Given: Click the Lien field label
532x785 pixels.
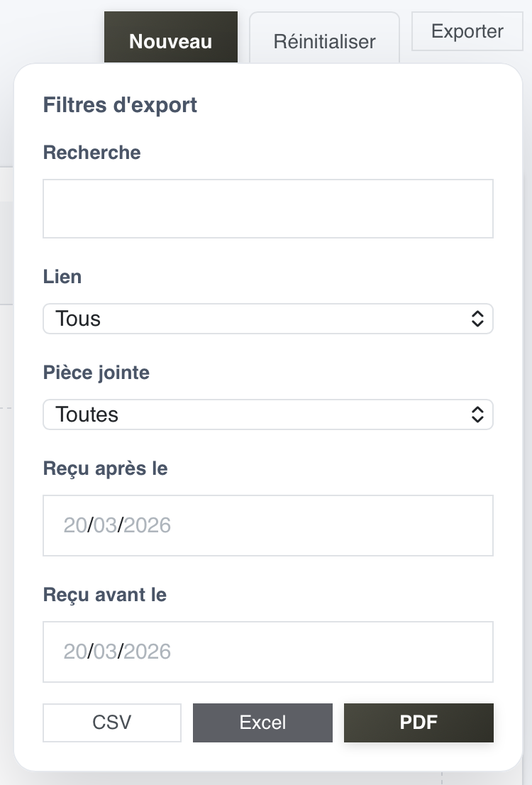Looking at the screenshot, I should click(x=62, y=277).
